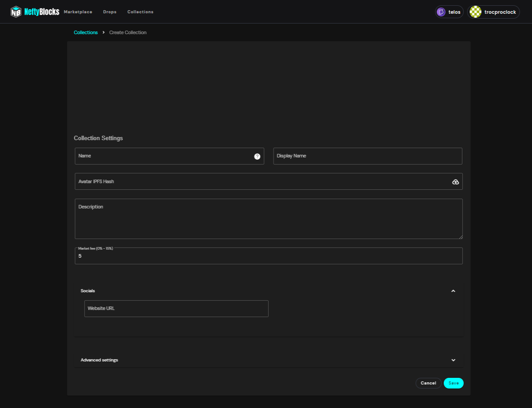This screenshot has width=532, height=408.
Task: Click the avatar cloud upload icon
Action: coord(455,182)
